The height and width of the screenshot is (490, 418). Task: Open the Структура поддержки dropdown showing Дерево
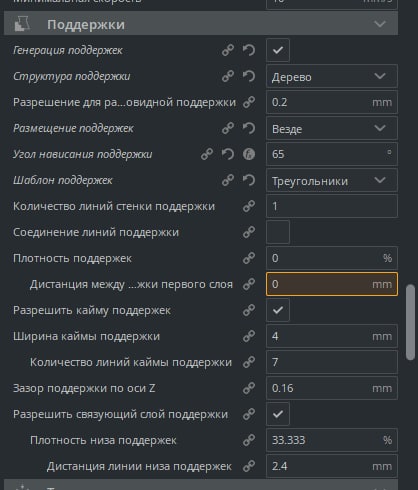[x=332, y=76]
